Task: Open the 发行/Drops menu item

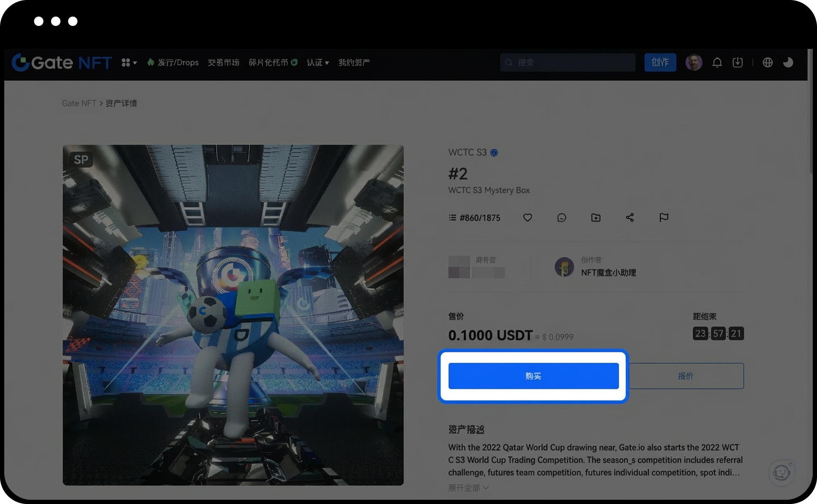Action: point(173,63)
